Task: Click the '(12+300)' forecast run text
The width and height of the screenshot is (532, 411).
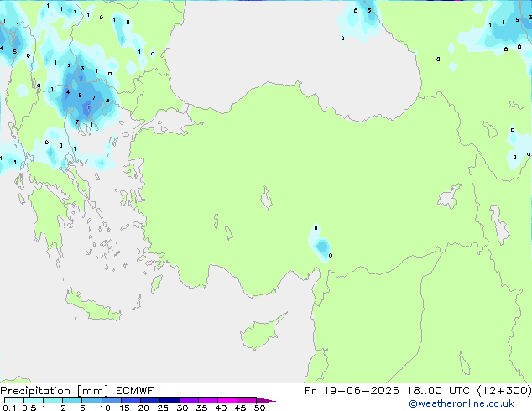Action: point(504,391)
